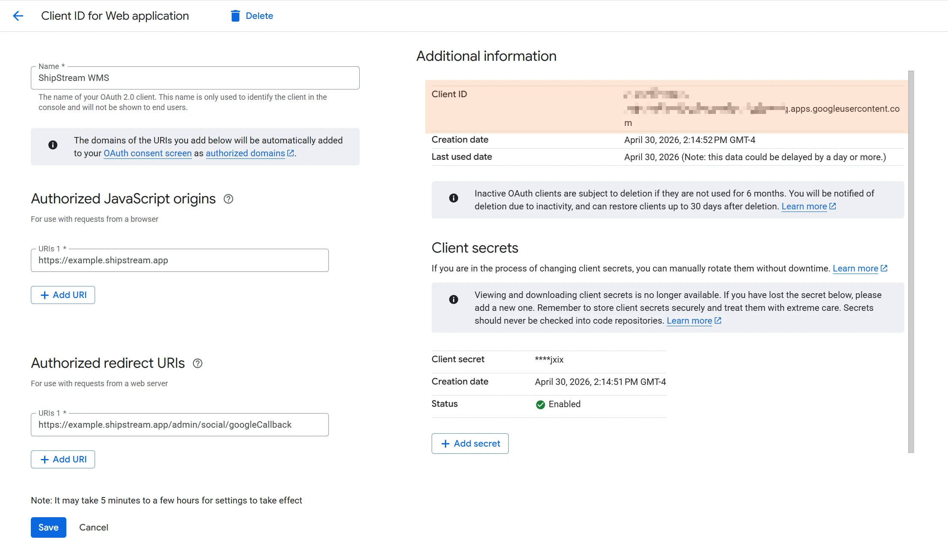Click the Enabled status text
The width and height of the screenshot is (948, 560).
coord(564,404)
